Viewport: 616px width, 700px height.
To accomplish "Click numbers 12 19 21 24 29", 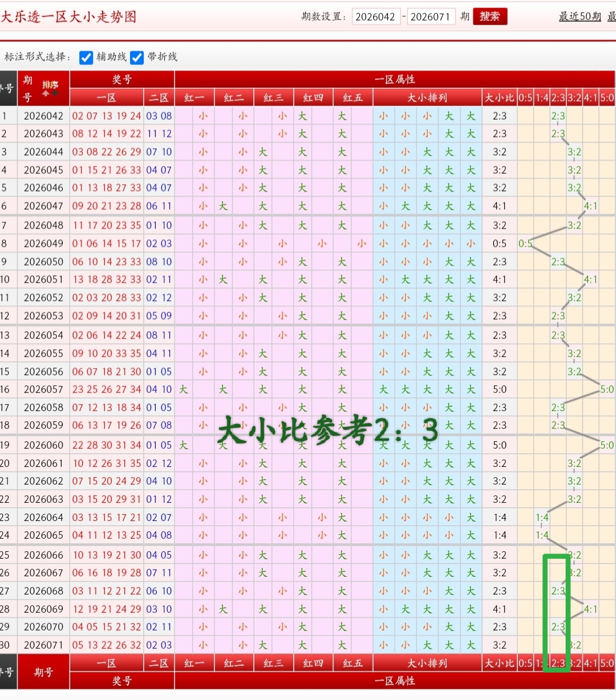I will (x=107, y=609).
